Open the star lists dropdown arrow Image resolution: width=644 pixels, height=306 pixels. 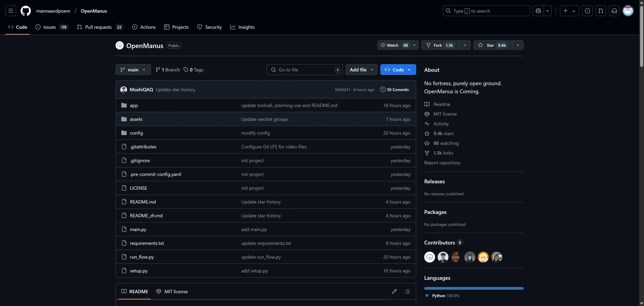point(518,45)
